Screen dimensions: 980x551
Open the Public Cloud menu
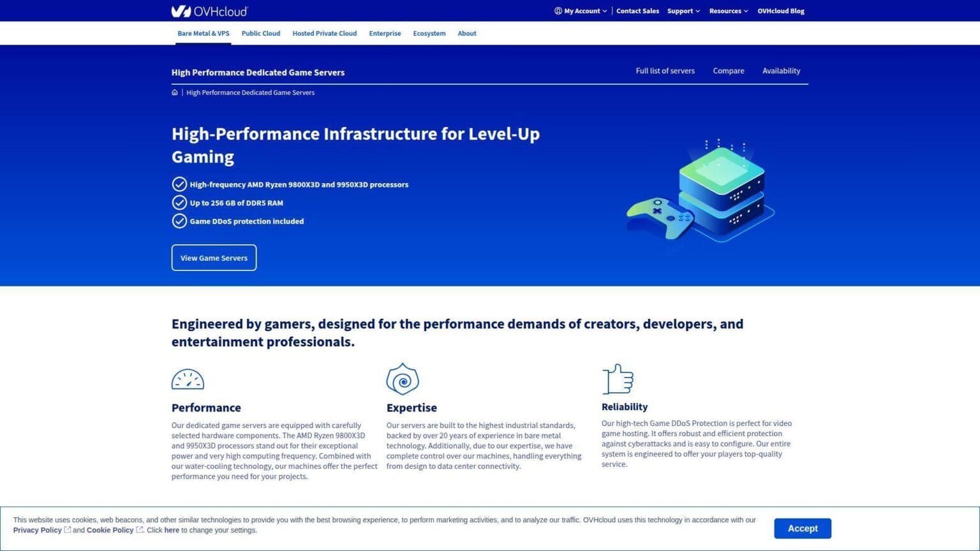click(x=261, y=33)
